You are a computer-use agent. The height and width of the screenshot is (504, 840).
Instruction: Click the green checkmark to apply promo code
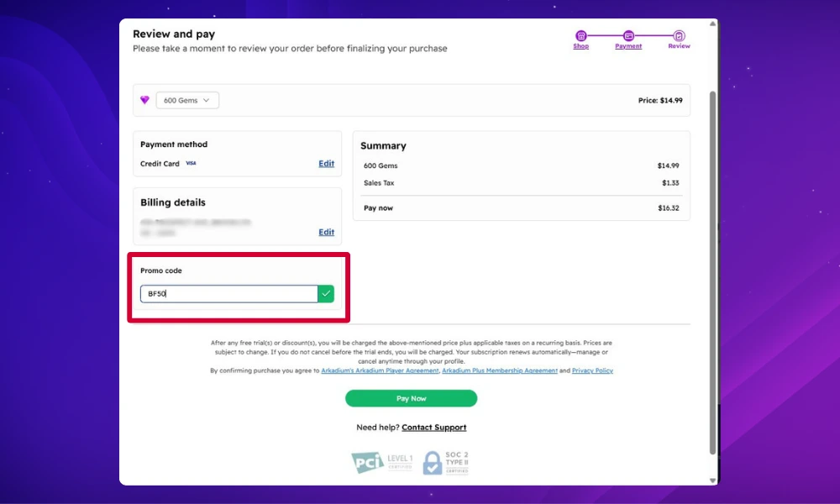(326, 293)
